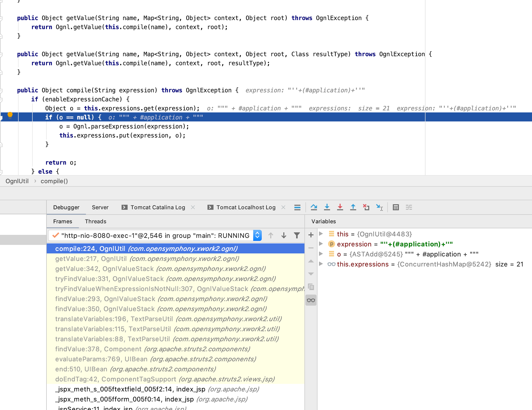
Task: Expand the 'this' variable node
Action: tap(321, 234)
